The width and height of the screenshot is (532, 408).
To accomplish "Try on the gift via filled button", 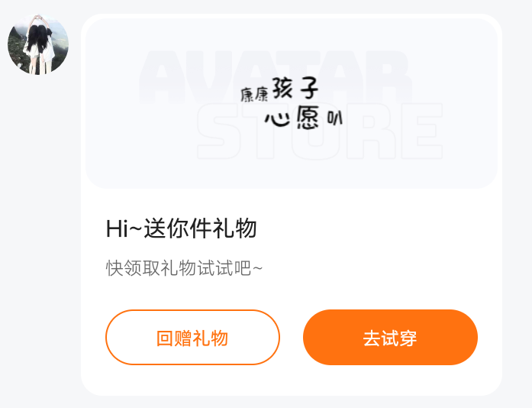I will [390, 338].
